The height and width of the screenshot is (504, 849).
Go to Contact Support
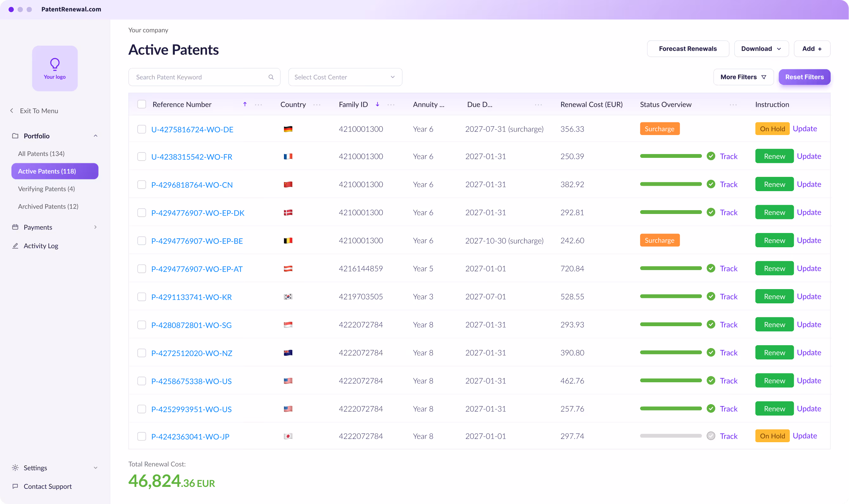(48, 486)
